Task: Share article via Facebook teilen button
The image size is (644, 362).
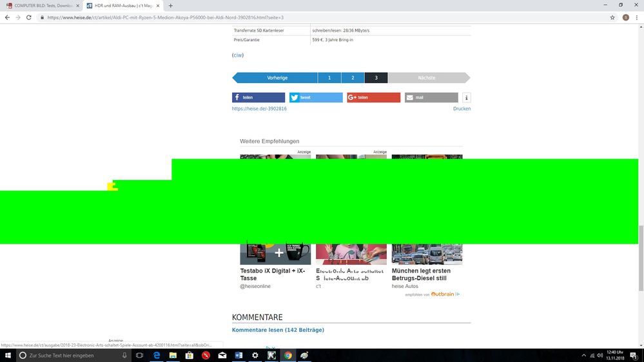Action: (x=258, y=98)
